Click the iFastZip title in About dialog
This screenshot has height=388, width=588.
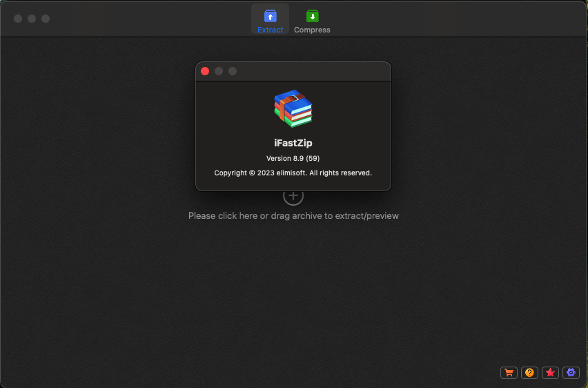click(x=293, y=143)
